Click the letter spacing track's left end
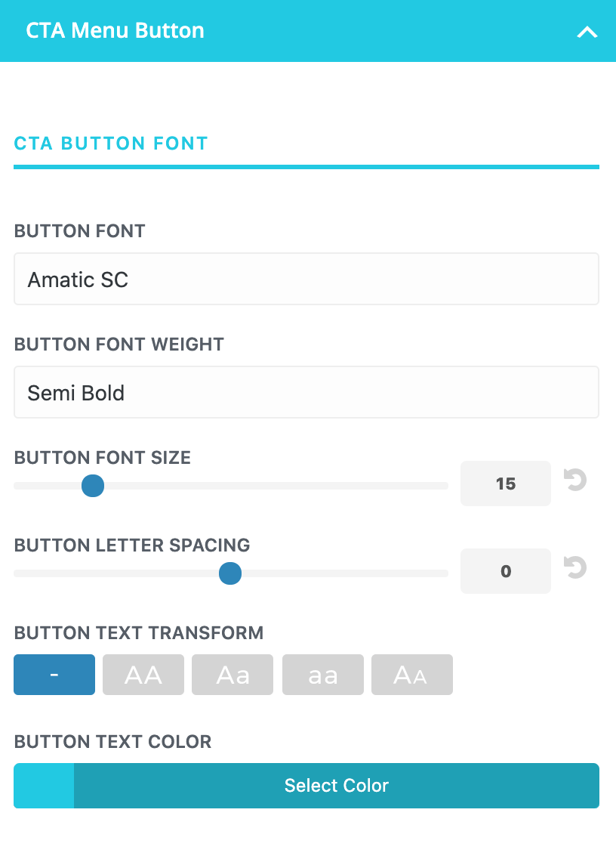The height and width of the screenshot is (859, 616). click(18, 573)
